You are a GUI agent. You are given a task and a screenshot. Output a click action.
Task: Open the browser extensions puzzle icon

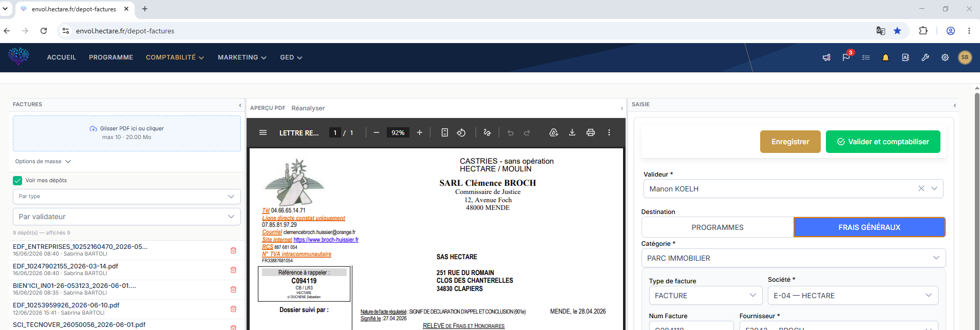coord(923,31)
